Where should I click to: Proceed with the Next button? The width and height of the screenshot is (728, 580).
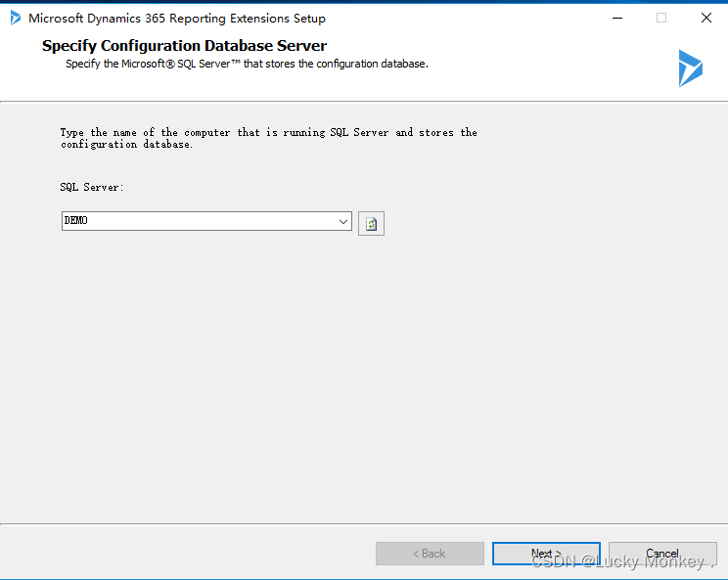pos(546,554)
